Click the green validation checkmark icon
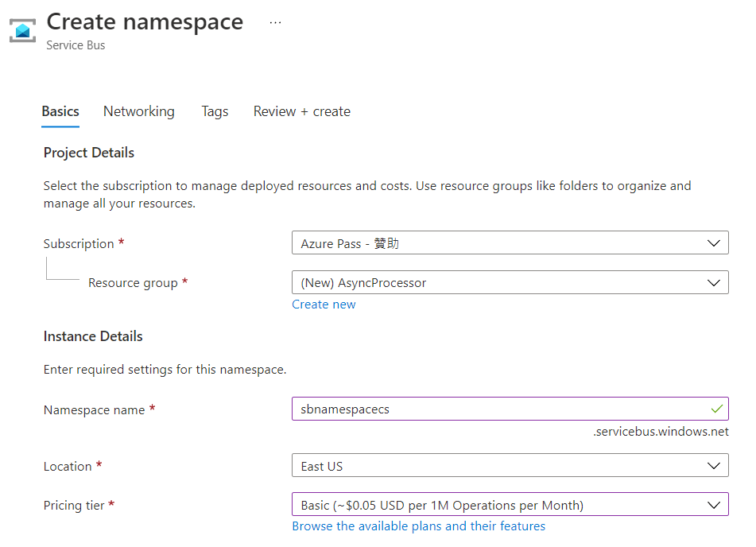 (716, 409)
